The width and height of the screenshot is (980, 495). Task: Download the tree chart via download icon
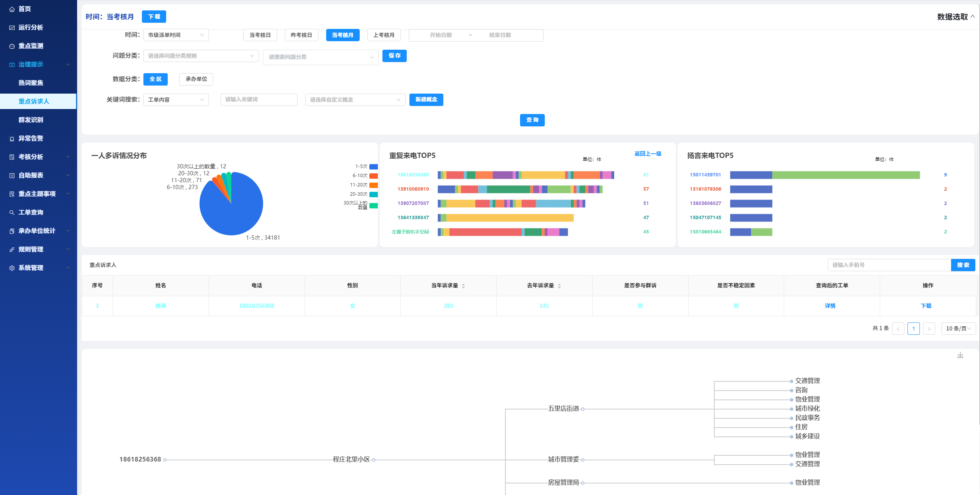point(960,355)
